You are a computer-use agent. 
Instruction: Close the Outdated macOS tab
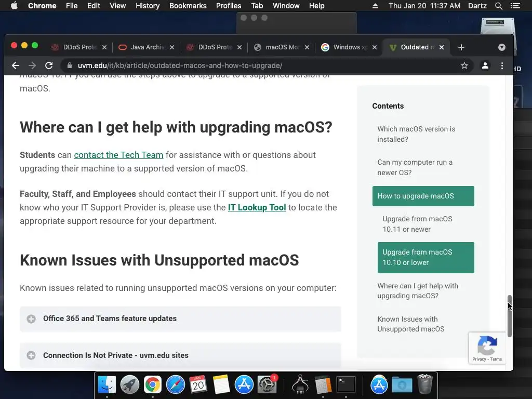point(442,47)
